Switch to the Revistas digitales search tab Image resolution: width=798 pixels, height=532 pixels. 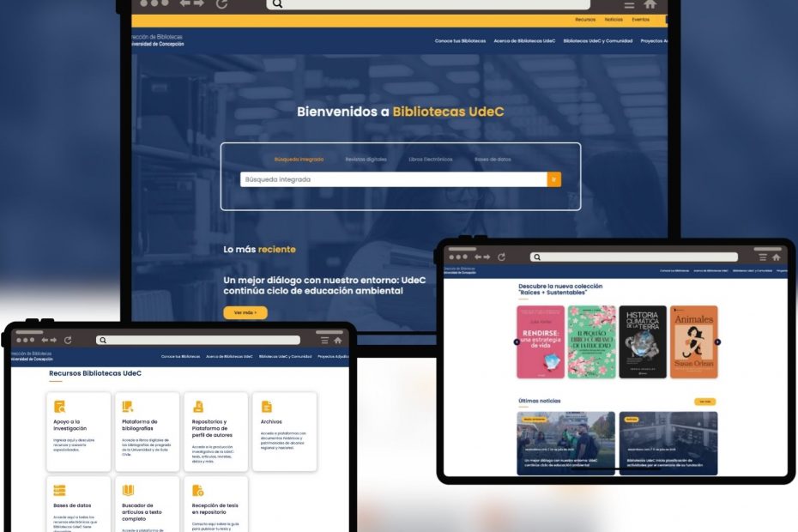(366, 160)
